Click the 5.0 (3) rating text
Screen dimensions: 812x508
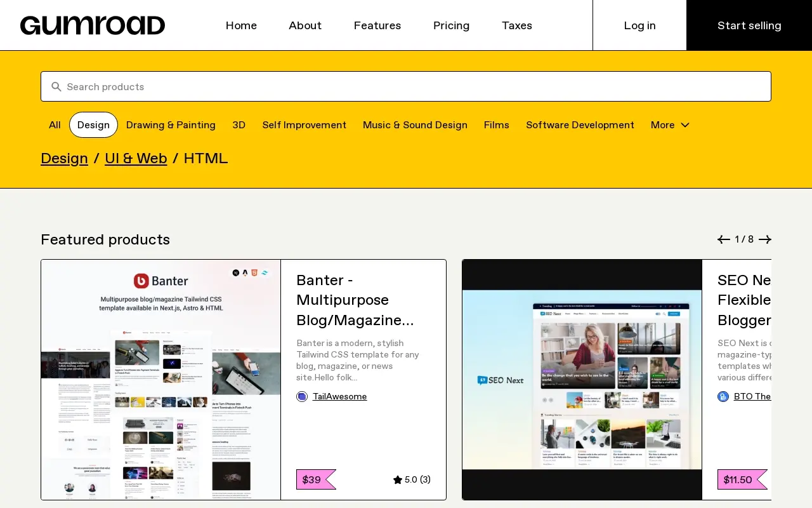417,479
